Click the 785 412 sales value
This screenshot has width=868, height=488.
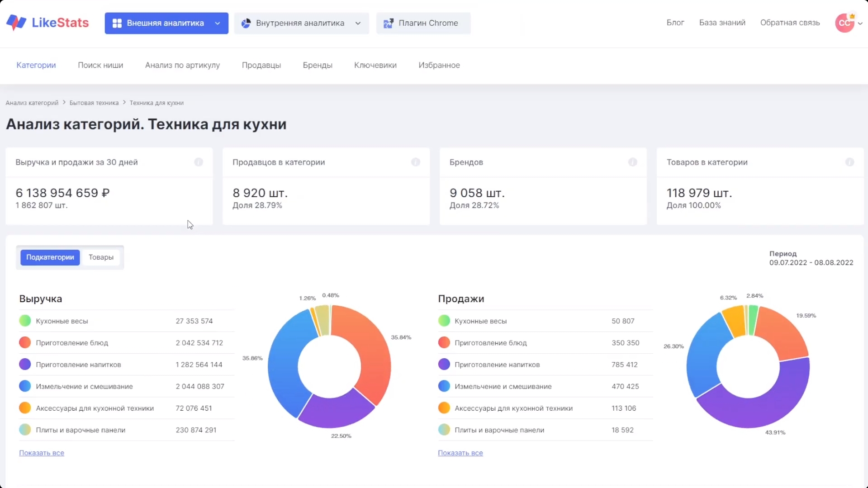pos(625,365)
